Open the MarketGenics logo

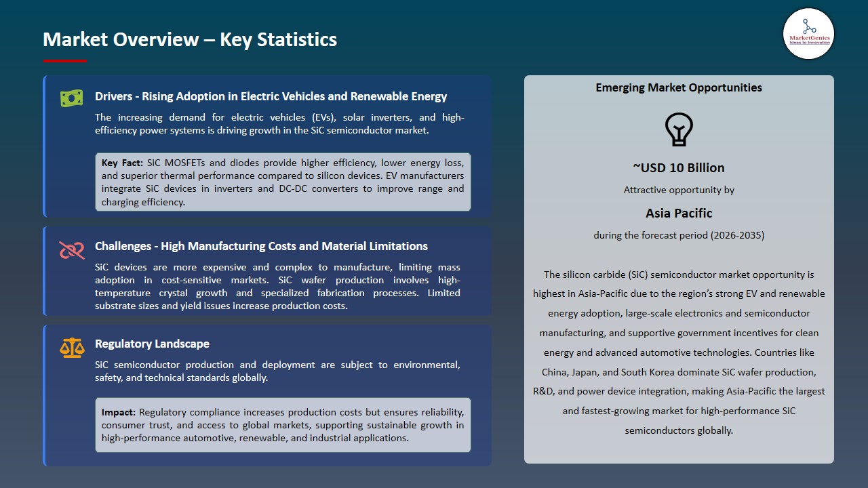(808, 33)
